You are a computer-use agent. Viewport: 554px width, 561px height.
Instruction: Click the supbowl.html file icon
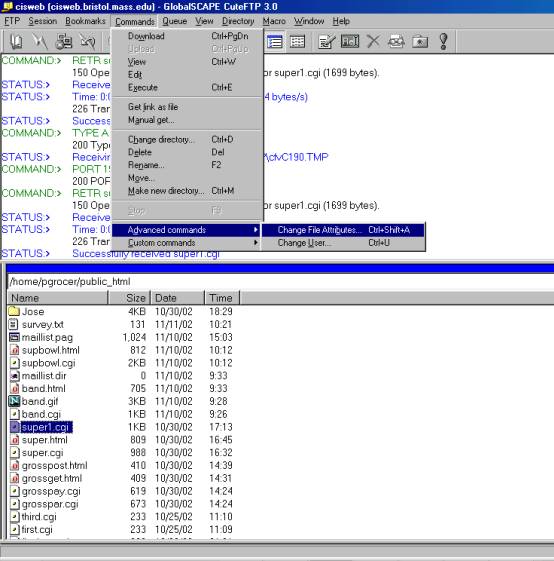coord(14,350)
